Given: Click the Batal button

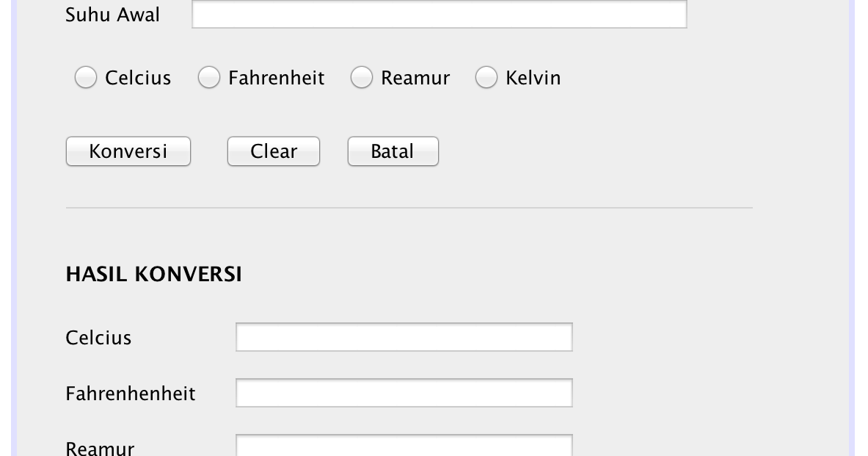Looking at the screenshot, I should point(393,151).
